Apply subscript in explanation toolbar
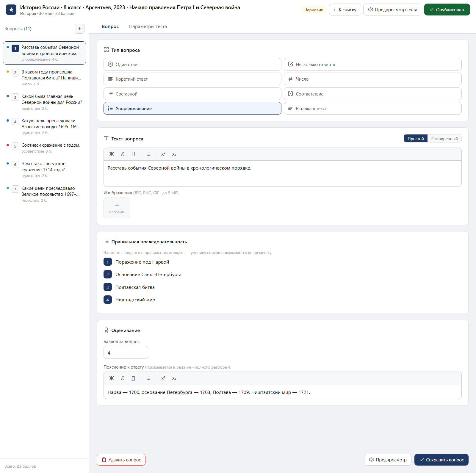 click(x=174, y=378)
